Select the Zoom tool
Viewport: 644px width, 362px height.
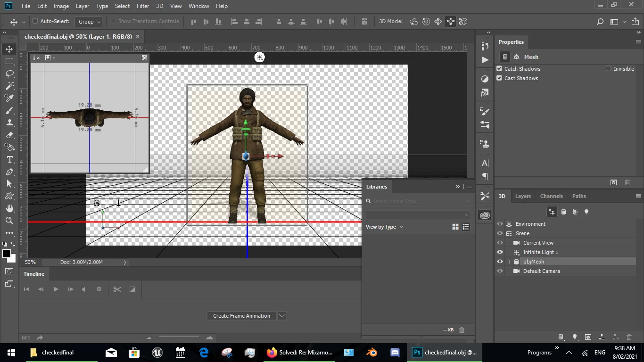9,221
